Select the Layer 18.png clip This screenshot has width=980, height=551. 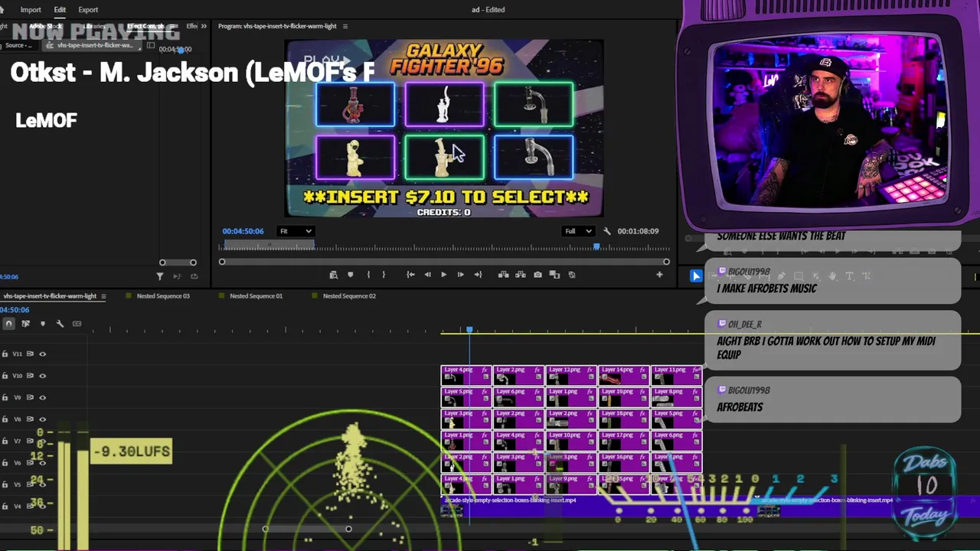point(623,419)
